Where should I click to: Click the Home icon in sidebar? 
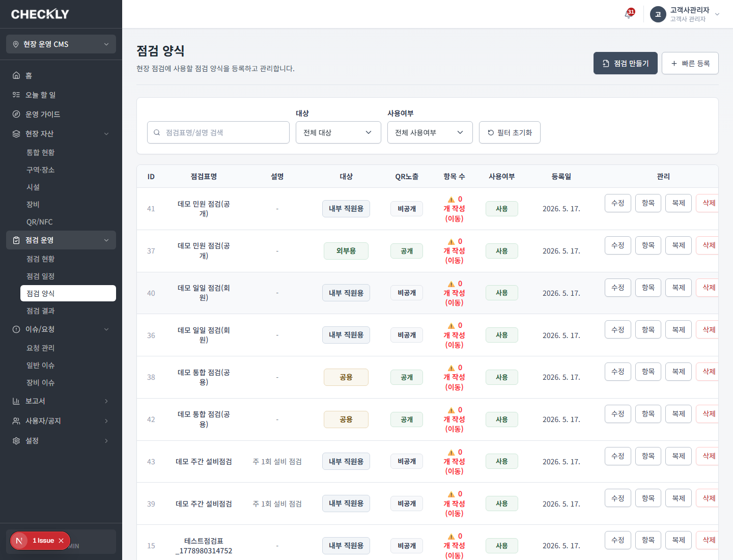click(16, 75)
